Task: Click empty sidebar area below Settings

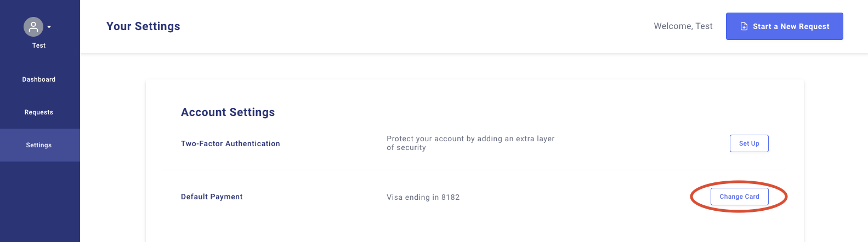Action: coord(40,201)
